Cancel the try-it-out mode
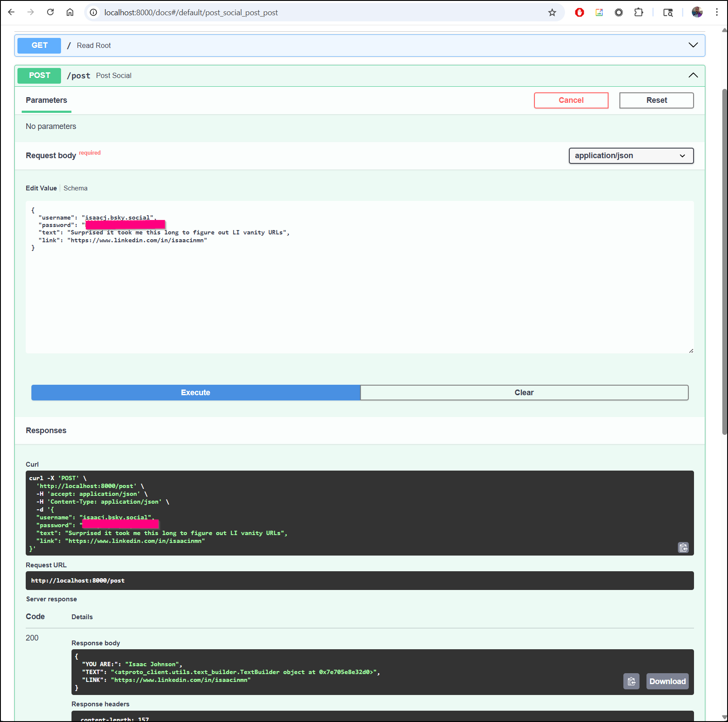Screen dimensions: 728x722 pos(571,100)
